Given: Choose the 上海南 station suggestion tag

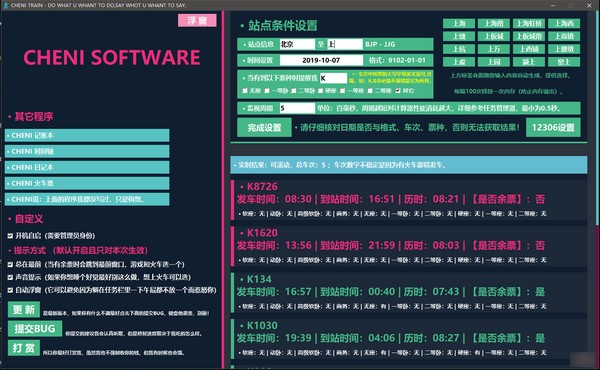Looking at the screenshot, I should click(494, 23).
